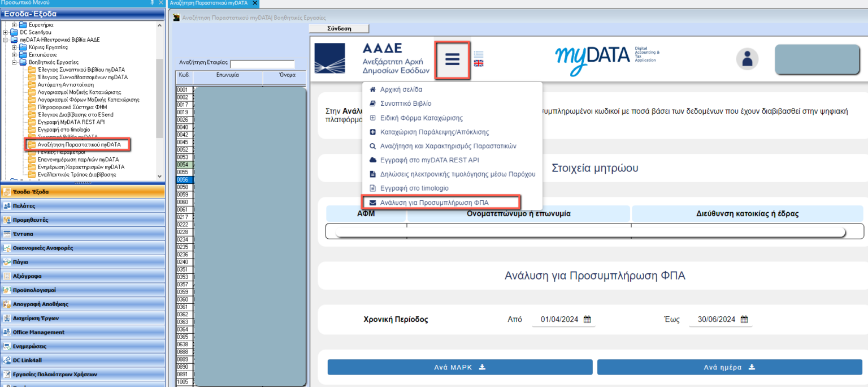Switch language with the Greek flag icon
The height and width of the screenshot is (387, 868).
(478, 54)
